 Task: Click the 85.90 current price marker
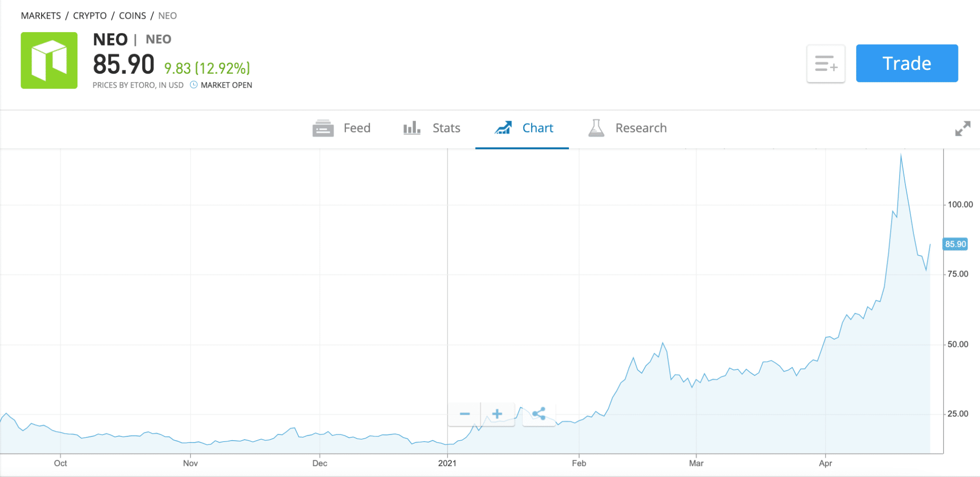point(955,244)
